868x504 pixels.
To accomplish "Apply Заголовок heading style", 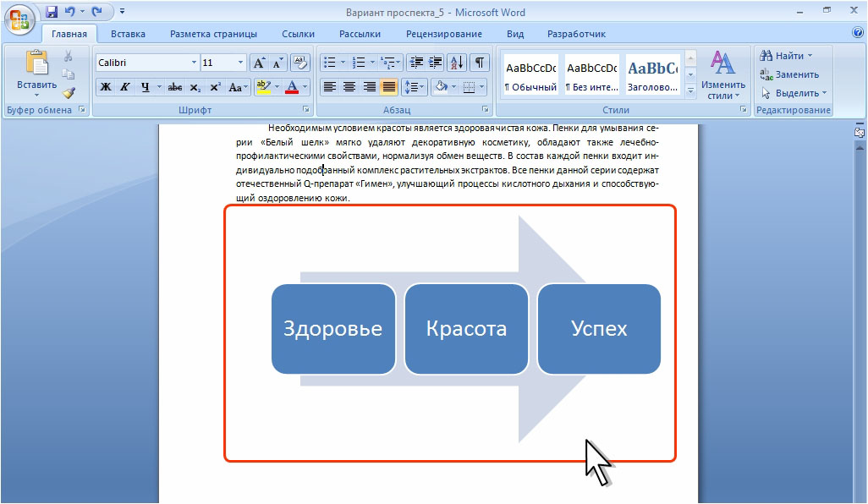I will click(652, 76).
